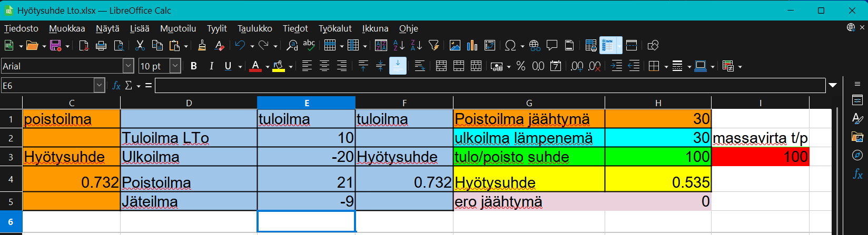Align cell content to top

point(363,66)
